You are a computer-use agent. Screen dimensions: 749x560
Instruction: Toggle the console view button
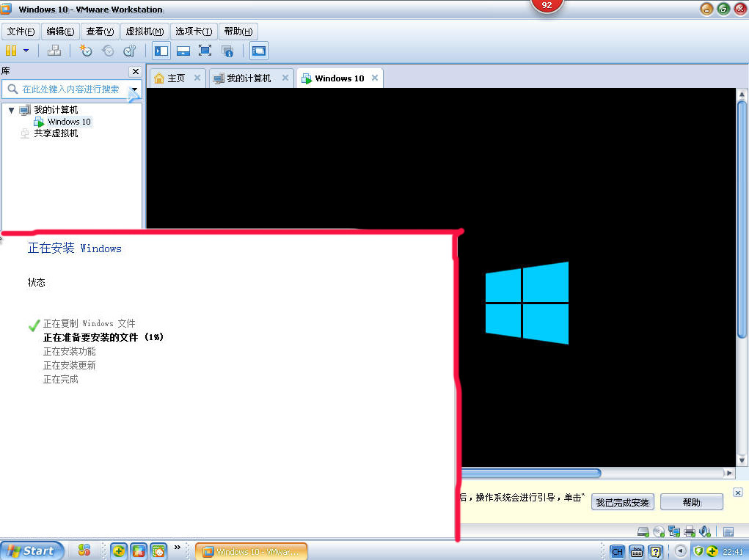pos(259,51)
